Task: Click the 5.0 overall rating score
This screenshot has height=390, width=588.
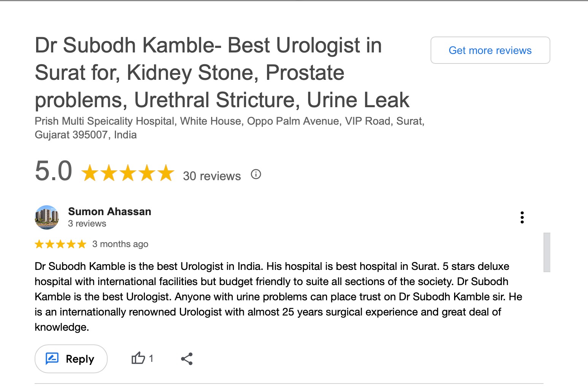Action: pyautogui.click(x=54, y=171)
